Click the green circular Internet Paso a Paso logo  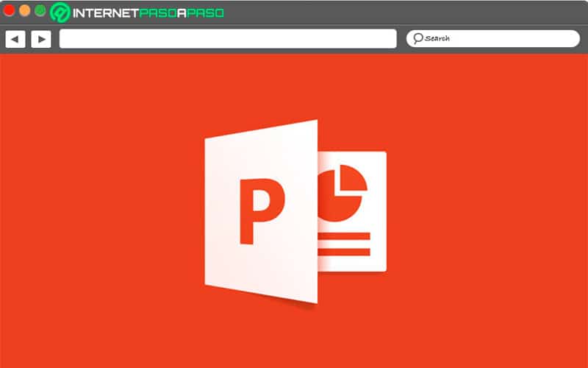pyautogui.click(x=60, y=13)
